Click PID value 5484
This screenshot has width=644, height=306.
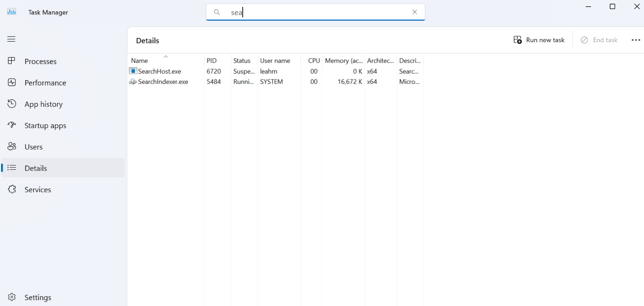click(213, 82)
